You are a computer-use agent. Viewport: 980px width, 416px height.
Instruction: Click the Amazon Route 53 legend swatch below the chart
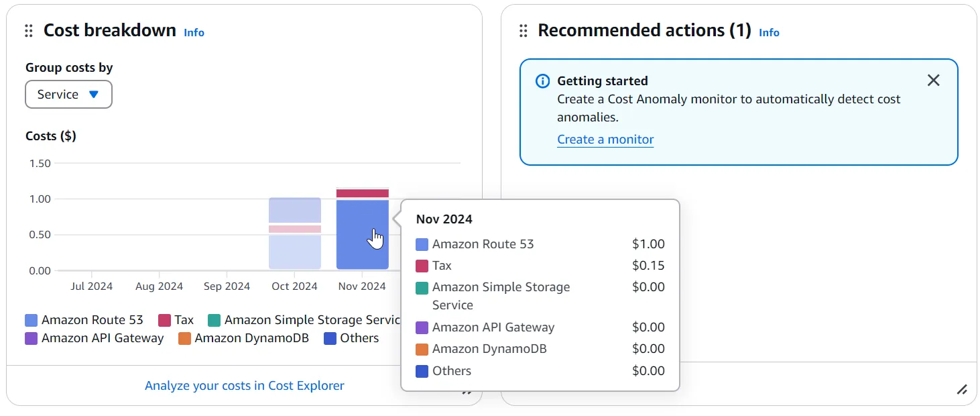tap(32, 320)
